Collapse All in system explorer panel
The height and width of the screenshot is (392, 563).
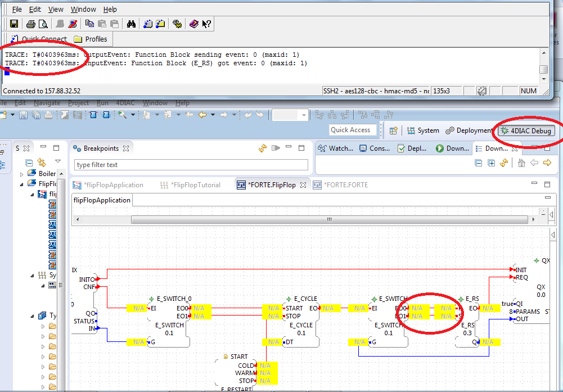pyautogui.click(x=29, y=163)
